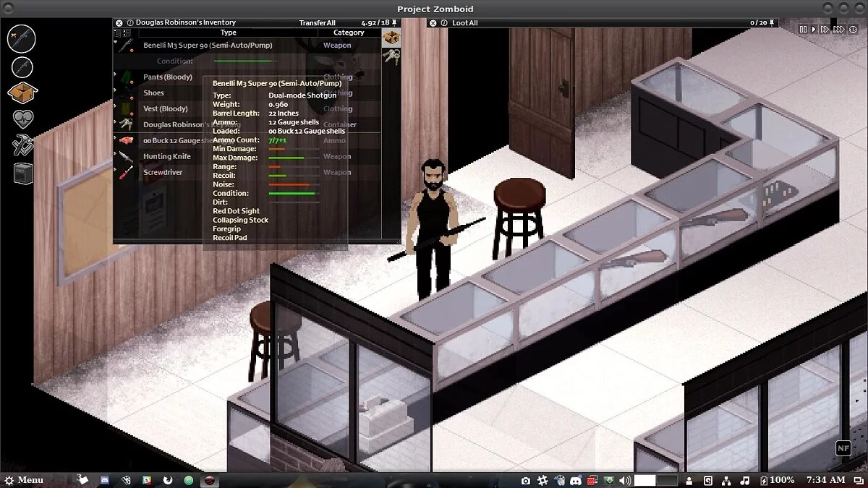Pin the Douglas Robinson's Inventory window
Viewport: 868px width, 488px height.
(x=396, y=23)
